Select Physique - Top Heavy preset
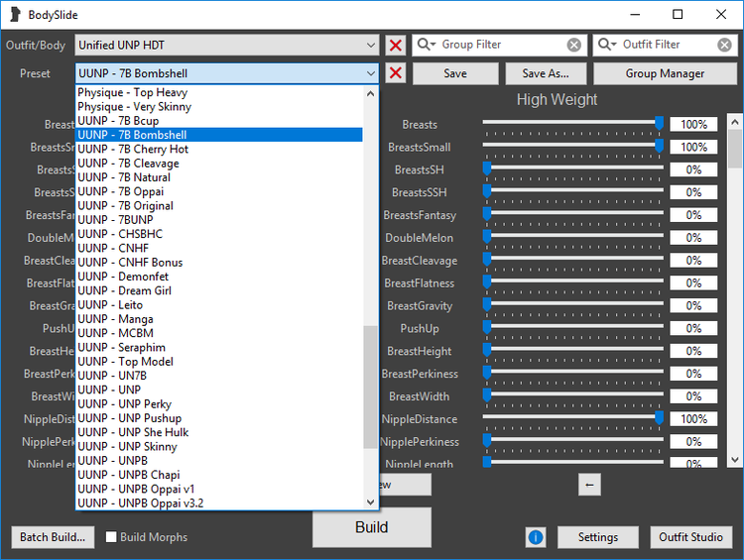This screenshot has width=744, height=560. (219, 92)
